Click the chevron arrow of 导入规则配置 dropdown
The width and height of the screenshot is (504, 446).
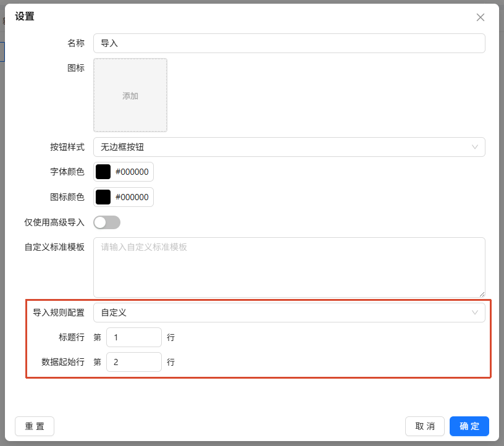pyautogui.click(x=474, y=313)
